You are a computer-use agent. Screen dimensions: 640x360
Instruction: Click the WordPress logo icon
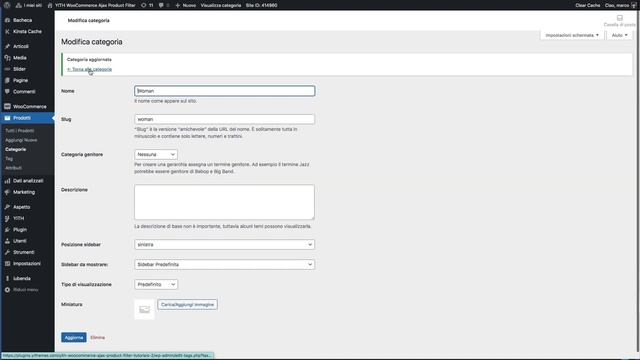click(x=7, y=5)
